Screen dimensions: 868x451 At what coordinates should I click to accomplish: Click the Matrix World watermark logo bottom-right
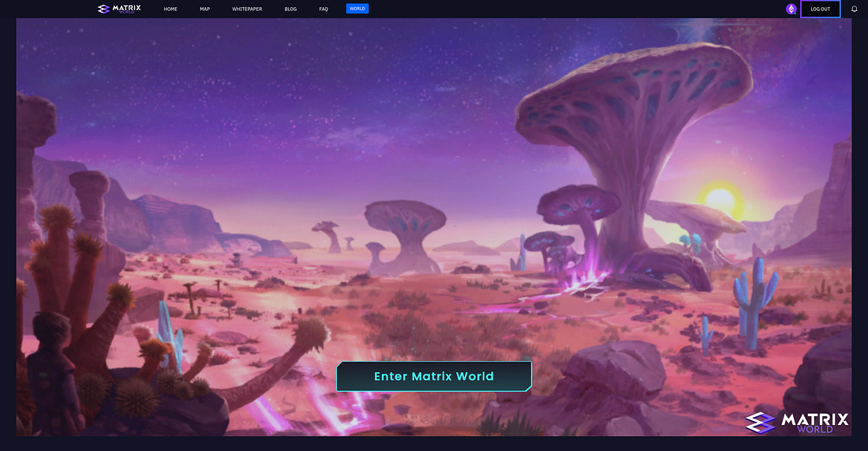(797, 422)
